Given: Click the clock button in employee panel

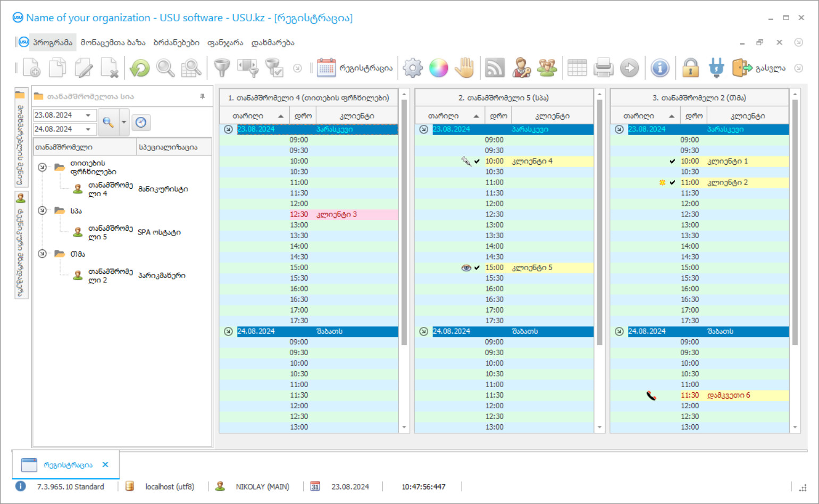Looking at the screenshot, I should [x=141, y=122].
